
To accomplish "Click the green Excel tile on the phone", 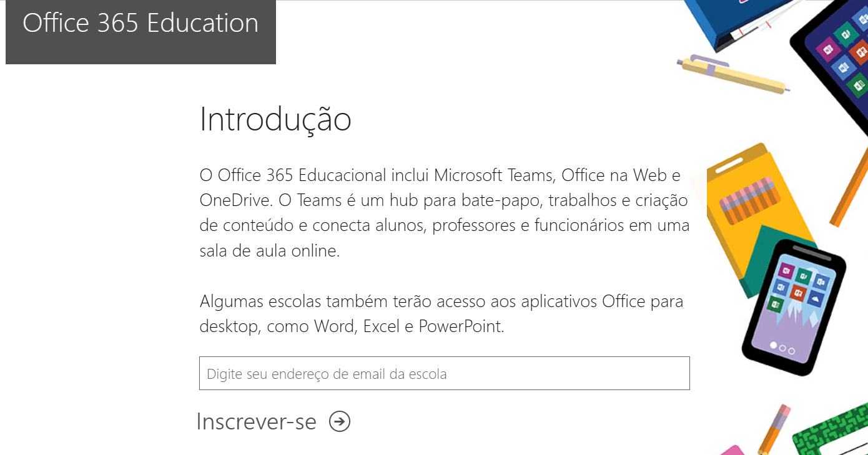I will tap(776, 303).
